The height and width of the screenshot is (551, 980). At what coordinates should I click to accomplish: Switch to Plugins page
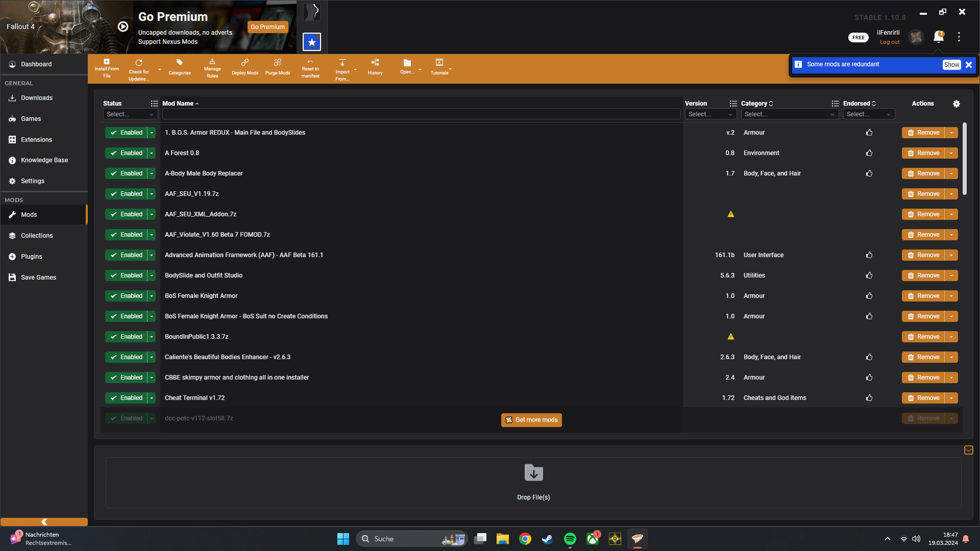pyautogui.click(x=44, y=257)
